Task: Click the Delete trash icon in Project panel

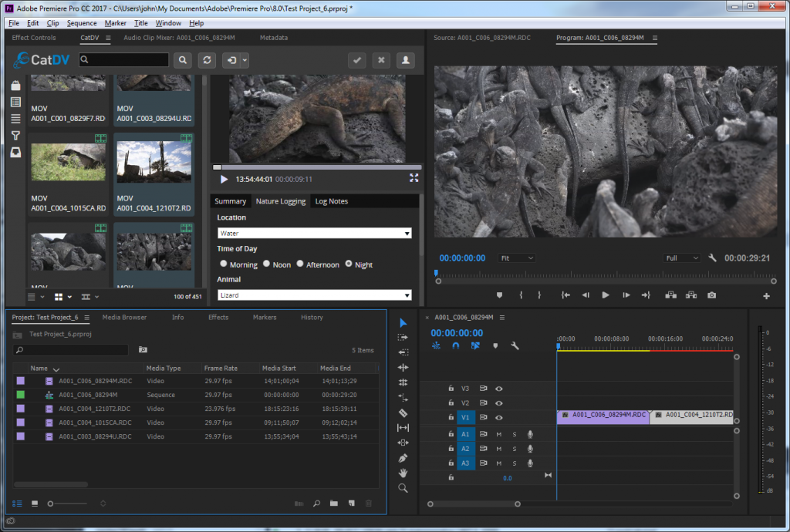Action: click(x=369, y=503)
